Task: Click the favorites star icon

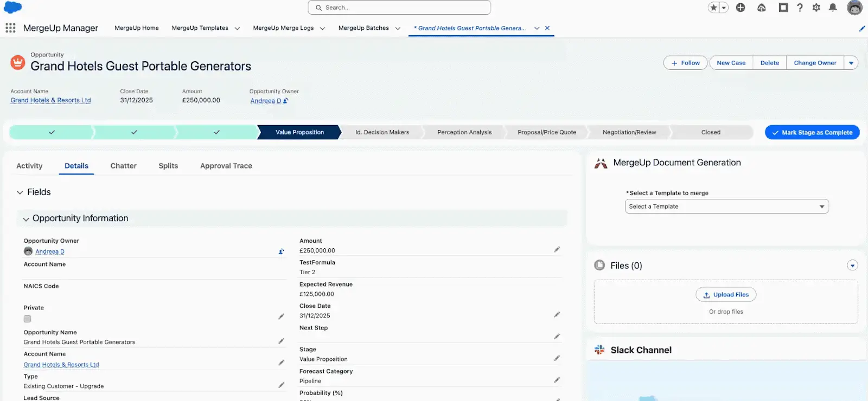Action: [714, 8]
